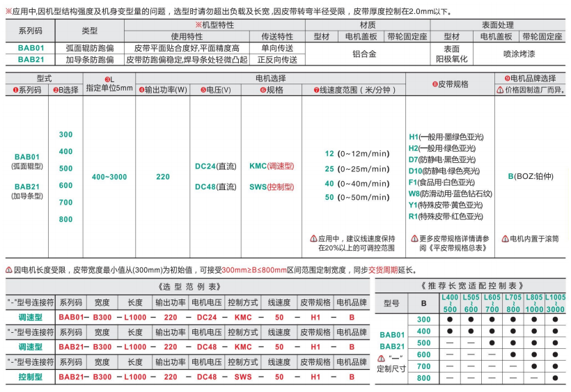Click the warning triangle beside 电机内置于滚筒

click(504, 238)
